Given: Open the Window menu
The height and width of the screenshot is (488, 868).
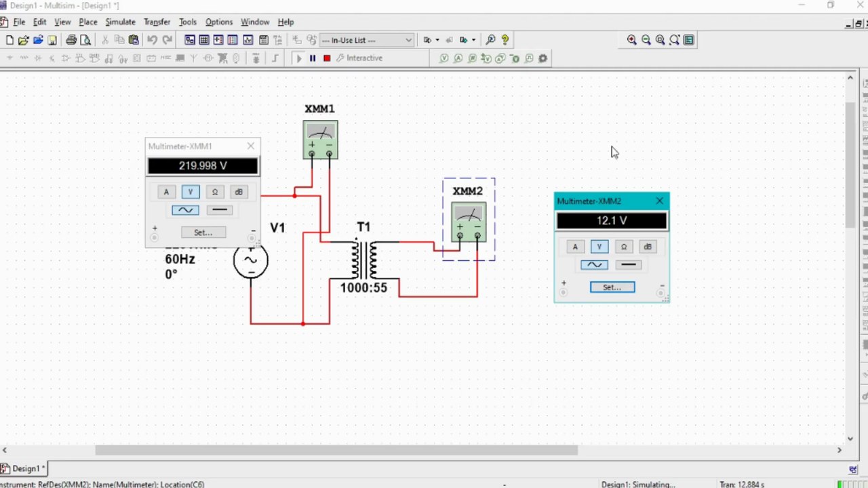Looking at the screenshot, I should click(255, 22).
